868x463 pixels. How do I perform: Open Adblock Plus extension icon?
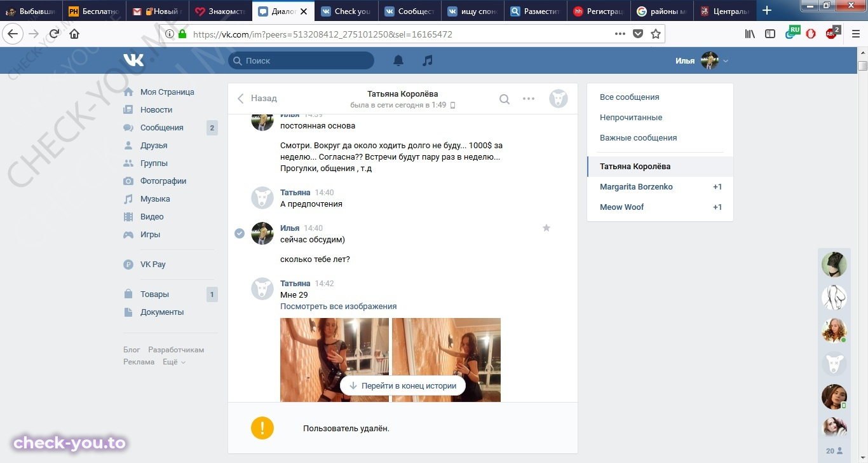(x=832, y=33)
